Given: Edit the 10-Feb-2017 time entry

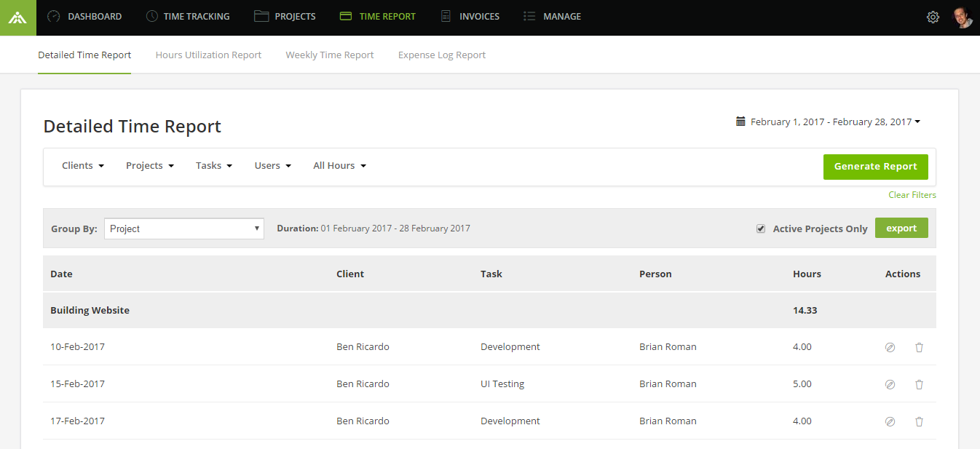Looking at the screenshot, I should 890,347.
